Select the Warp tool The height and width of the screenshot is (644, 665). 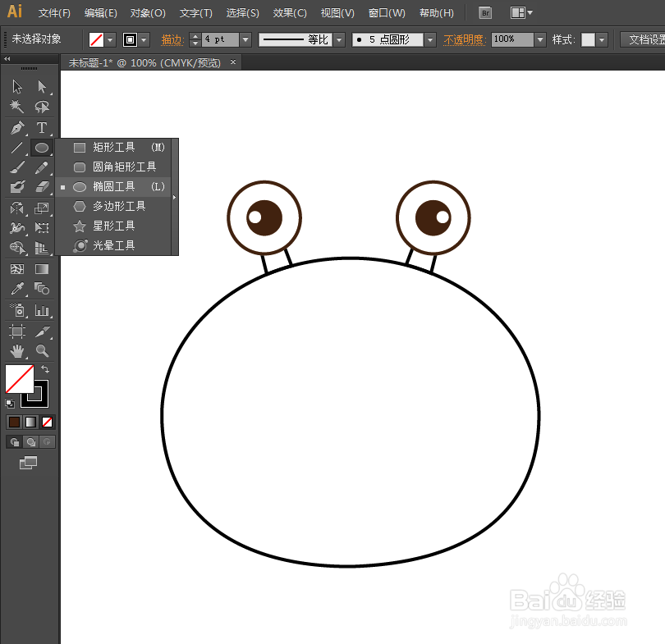click(x=17, y=227)
